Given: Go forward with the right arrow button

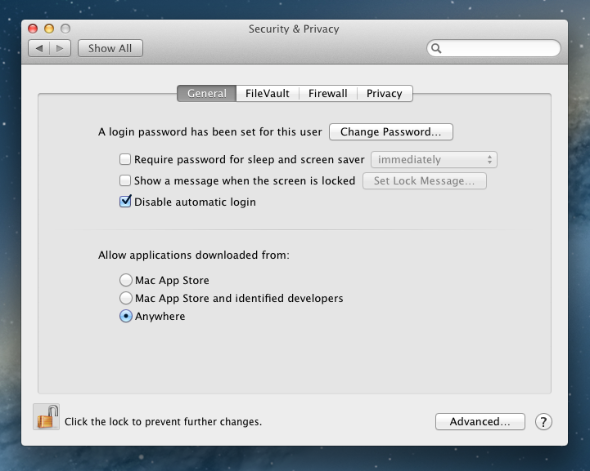Looking at the screenshot, I should [60, 48].
